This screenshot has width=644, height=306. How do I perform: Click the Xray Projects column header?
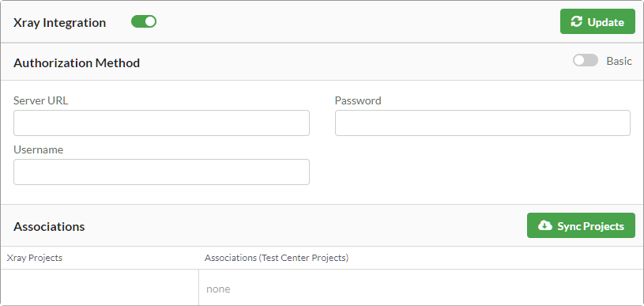pyautogui.click(x=35, y=258)
